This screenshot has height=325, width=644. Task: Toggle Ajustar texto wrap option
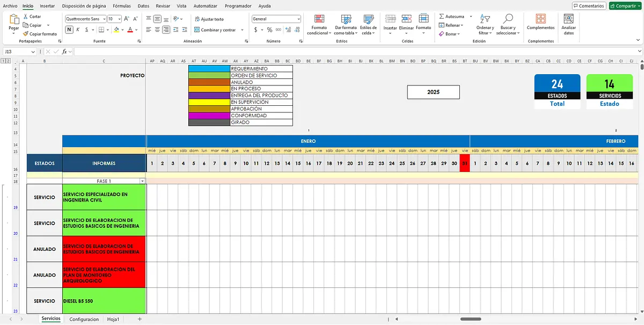point(209,19)
